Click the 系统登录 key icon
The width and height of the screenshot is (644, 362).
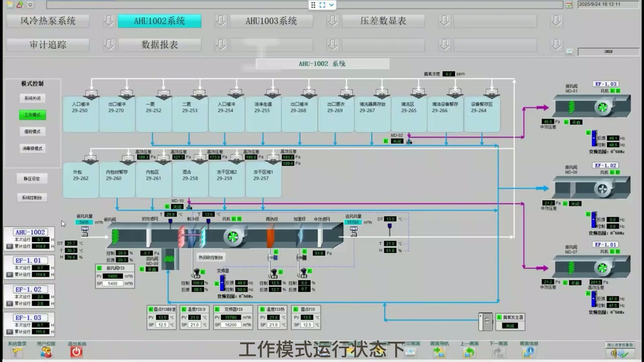tap(16, 352)
